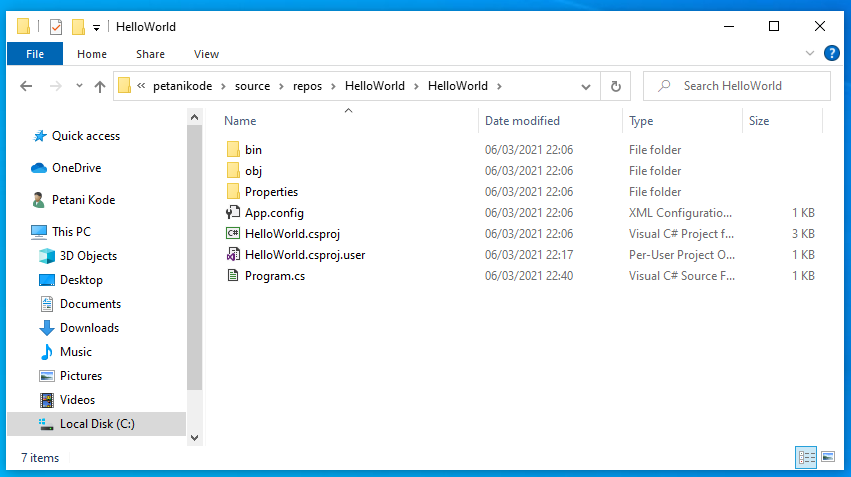The image size is (851, 477).
Task: Click the Pictures icon in sidebar
Action: pos(47,376)
